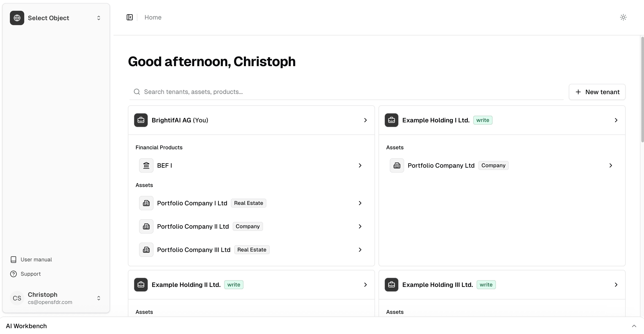Image resolution: width=644 pixels, height=334 pixels.
Task: Open the User manual book icon
Action: (13, 260)
